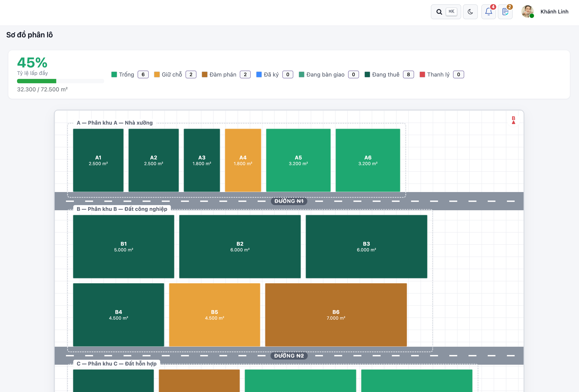Click the occupancy rate progress bar

(x=61, y=81)
